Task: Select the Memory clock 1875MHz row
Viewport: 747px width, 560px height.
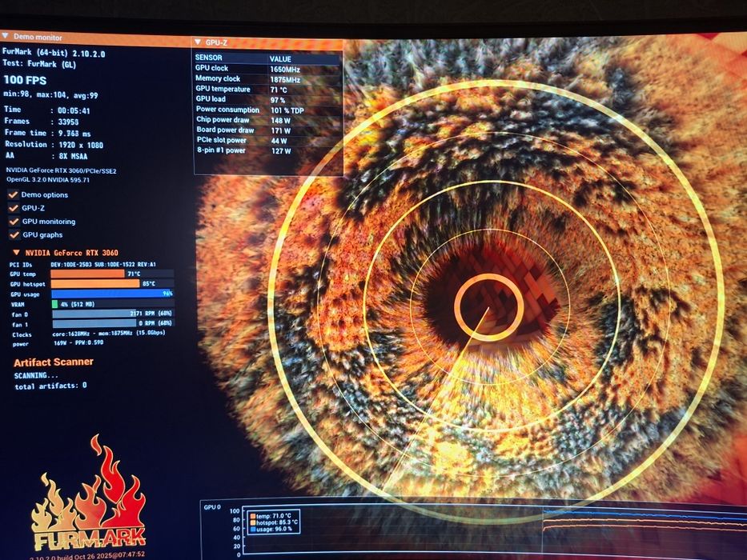Action: point(267,79)
